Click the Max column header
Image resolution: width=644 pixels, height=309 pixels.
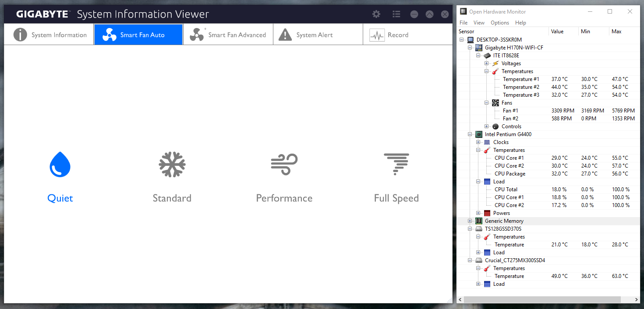[x=624, y=32]
